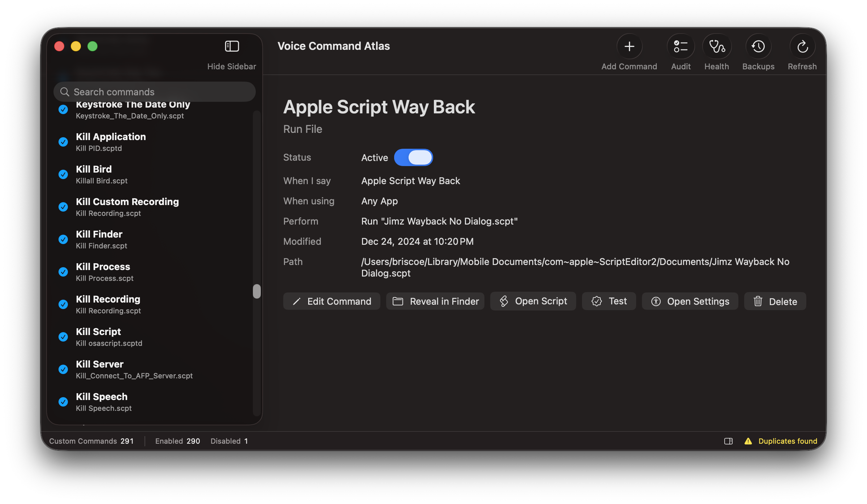Viewport: 867px width, 504px height.
Task: Click into the Search commands field
Action: [155, 92]
